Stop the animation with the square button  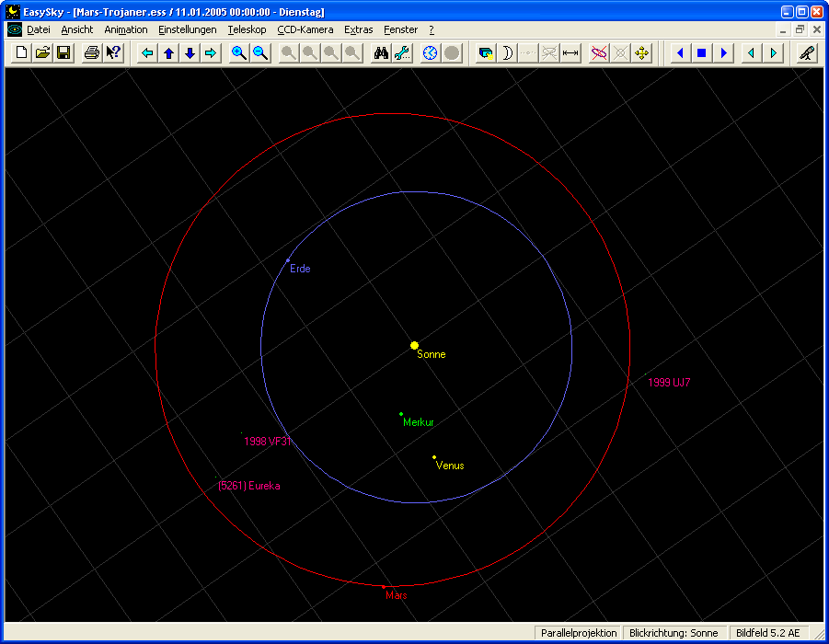coord(701,53)
